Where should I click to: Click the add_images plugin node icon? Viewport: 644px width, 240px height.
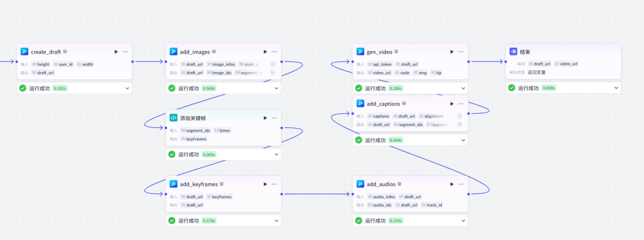[174, 52]
